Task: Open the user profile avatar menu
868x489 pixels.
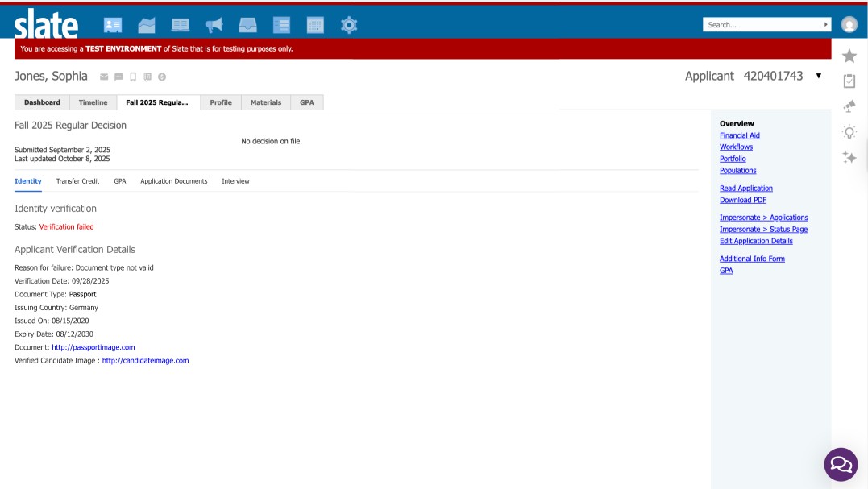Action: click(849, 25)
